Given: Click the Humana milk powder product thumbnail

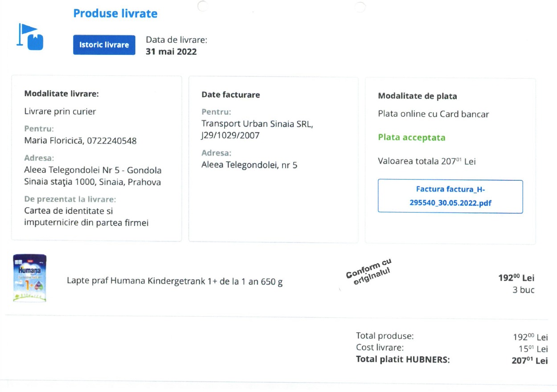Looking at the screenshot, I should 30,278.
